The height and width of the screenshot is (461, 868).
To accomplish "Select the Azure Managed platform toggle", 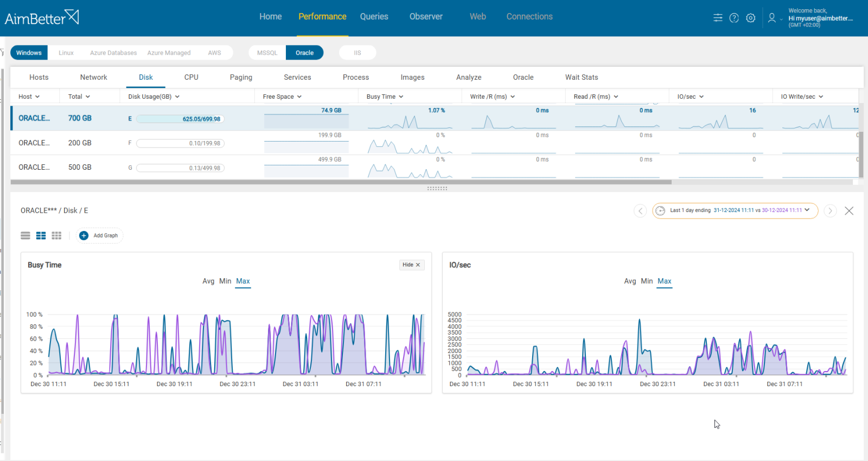I will pyautogui.click(x=169, y=53).
